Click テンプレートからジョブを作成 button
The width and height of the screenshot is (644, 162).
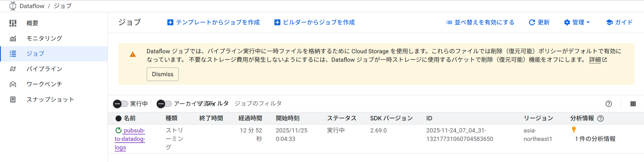[x=214, y=22]
